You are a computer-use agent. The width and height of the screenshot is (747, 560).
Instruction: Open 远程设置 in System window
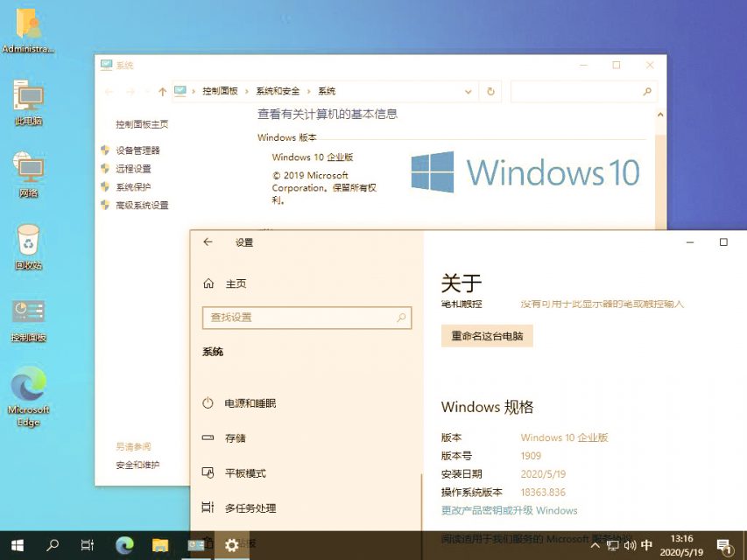pos(133,169)
